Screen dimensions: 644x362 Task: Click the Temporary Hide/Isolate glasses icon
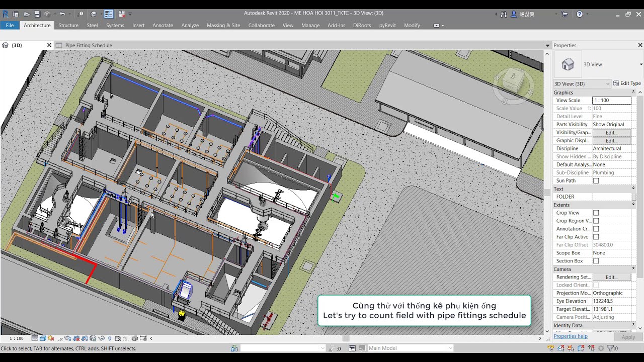pyautogui.click(x=102, y=338)
